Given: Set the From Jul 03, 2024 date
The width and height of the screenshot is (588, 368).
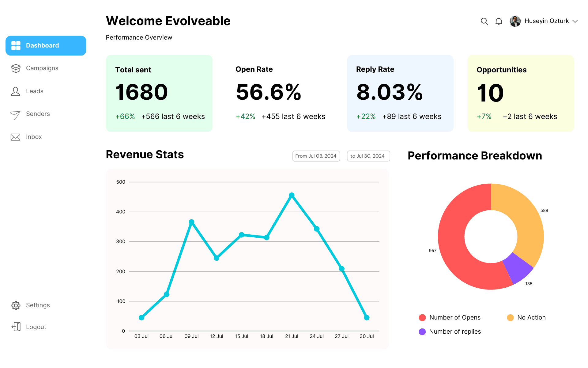Looking at the screenshot, I should click(316, 156).
